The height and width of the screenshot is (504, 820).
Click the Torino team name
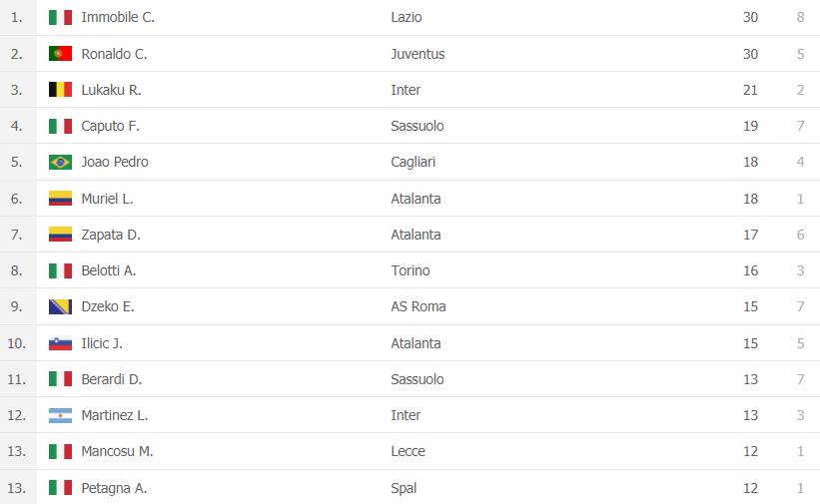tap(410, 270)
